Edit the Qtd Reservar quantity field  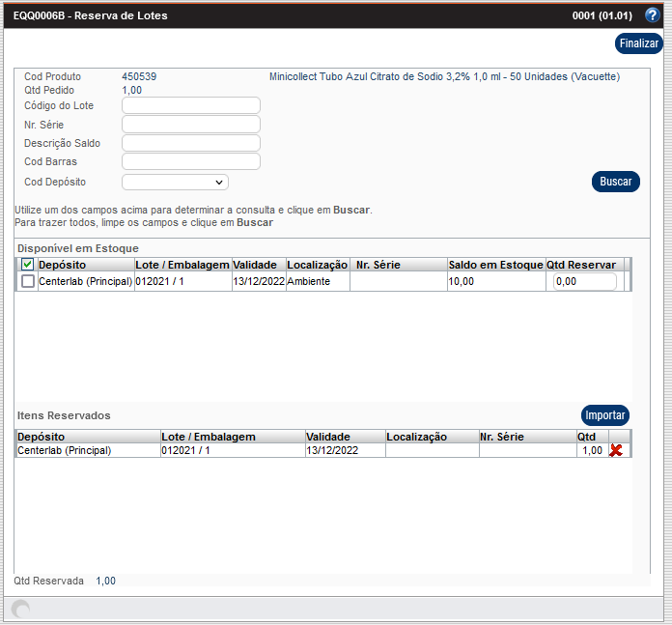584,281
